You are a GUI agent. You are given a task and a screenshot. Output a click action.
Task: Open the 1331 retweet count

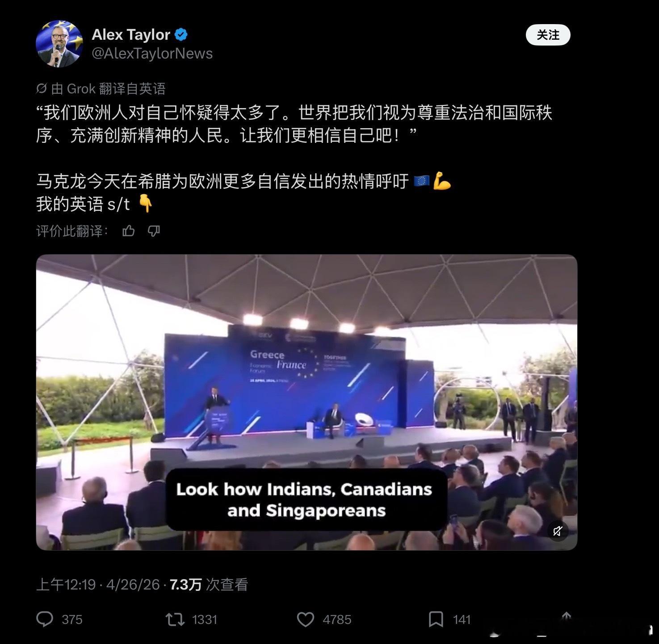pyautogui.click(x=205, y=619)
